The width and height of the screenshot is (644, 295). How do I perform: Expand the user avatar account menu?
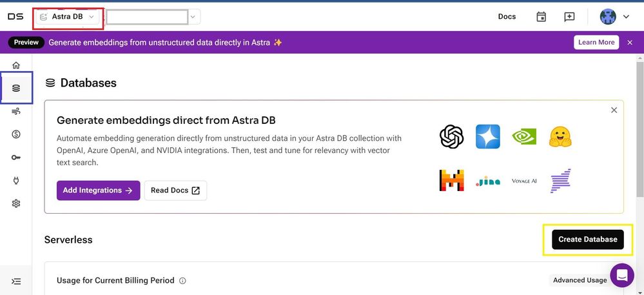(614, 17)
